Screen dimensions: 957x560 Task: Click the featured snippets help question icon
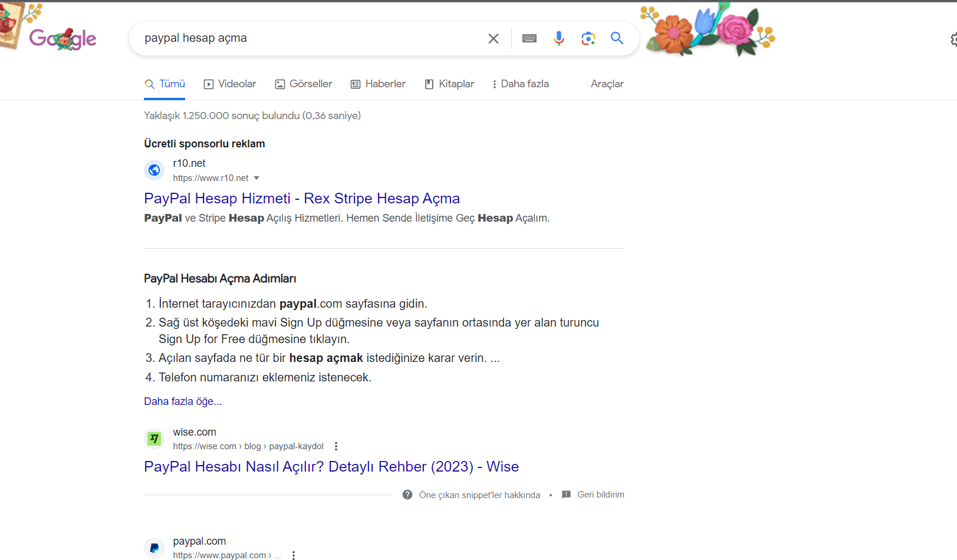pos(407,495)
